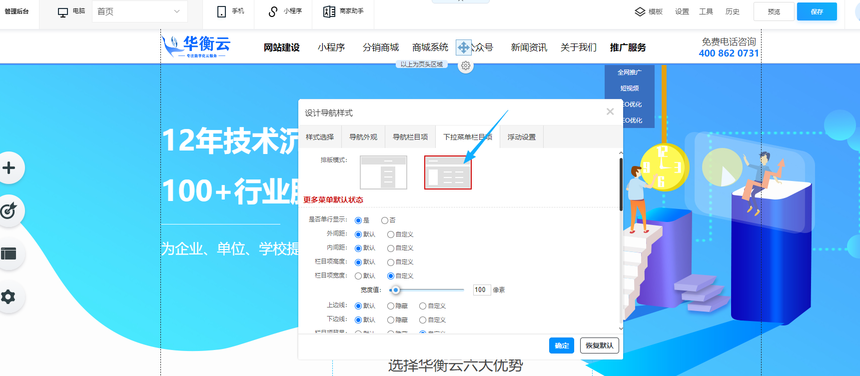Click the move handle icon on navigation

463,48
